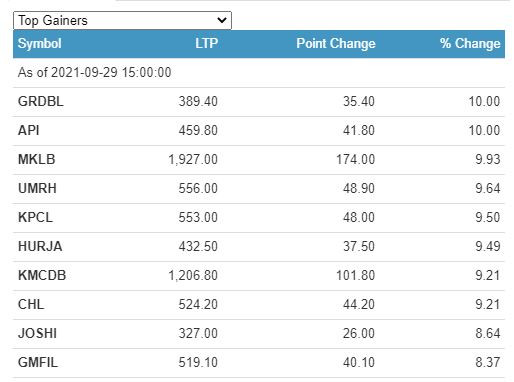Image resolution: width=514 pixels, height=382 pixels.
Task: Open the Top Gainers dropdown
Action: pyautogui.click(x=122, y=20)
